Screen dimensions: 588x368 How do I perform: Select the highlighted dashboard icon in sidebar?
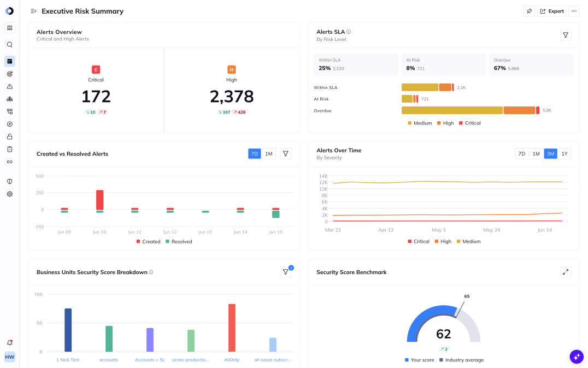10,62
